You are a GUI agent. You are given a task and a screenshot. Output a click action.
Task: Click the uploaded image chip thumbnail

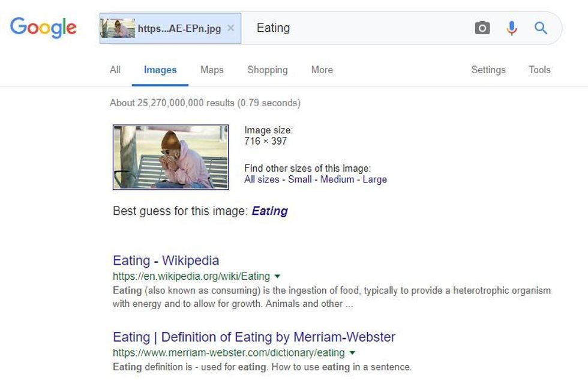pos(118,28)
